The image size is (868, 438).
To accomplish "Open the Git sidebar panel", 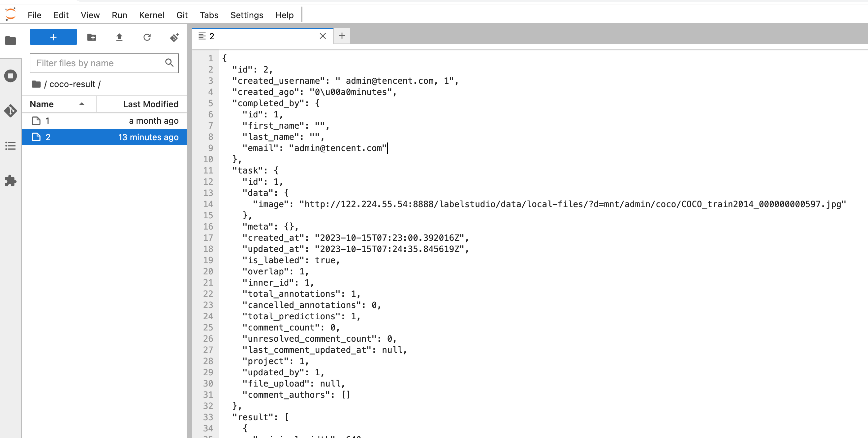I will (11, 110).
